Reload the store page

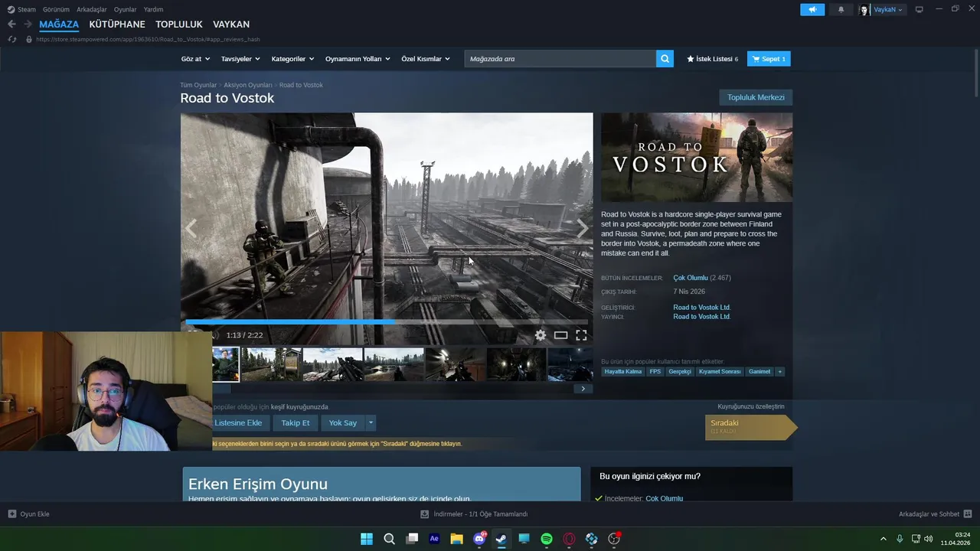[x=11, y=39]
